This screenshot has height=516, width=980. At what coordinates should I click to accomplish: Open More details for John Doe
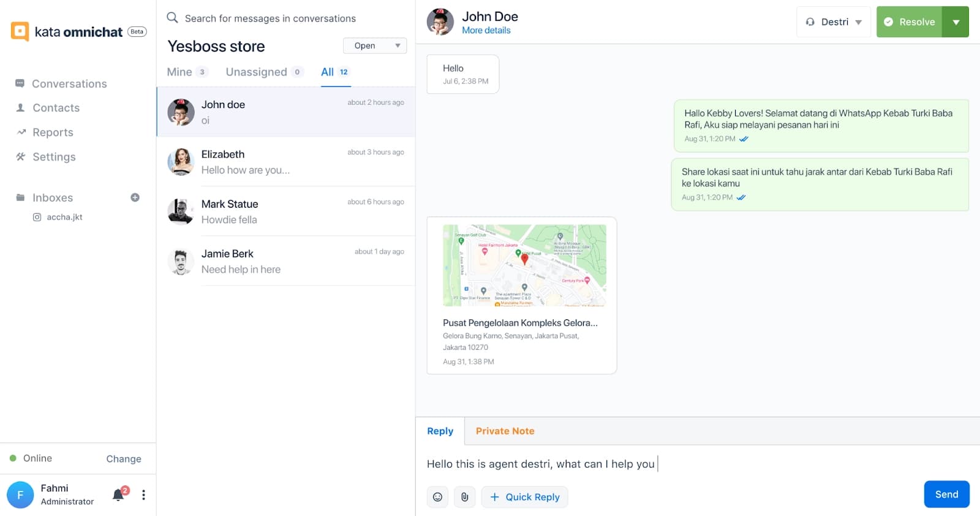point(486,31)
